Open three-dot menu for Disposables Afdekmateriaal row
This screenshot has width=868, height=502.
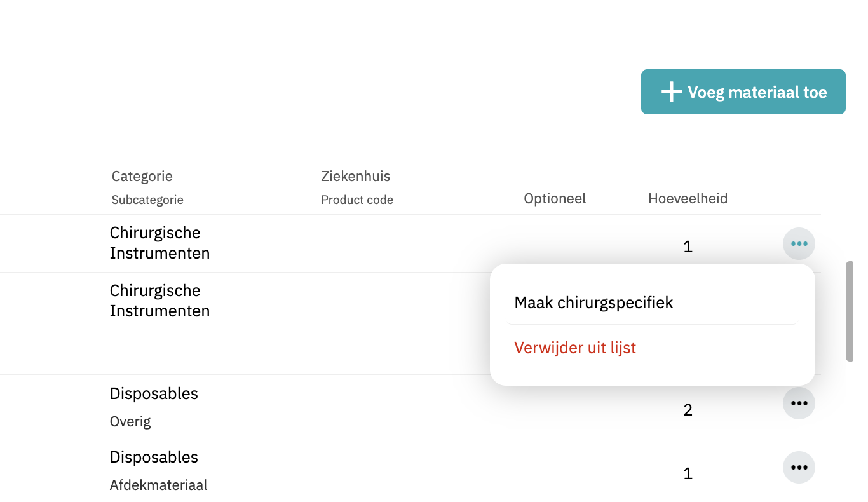[x=799, y=468]
